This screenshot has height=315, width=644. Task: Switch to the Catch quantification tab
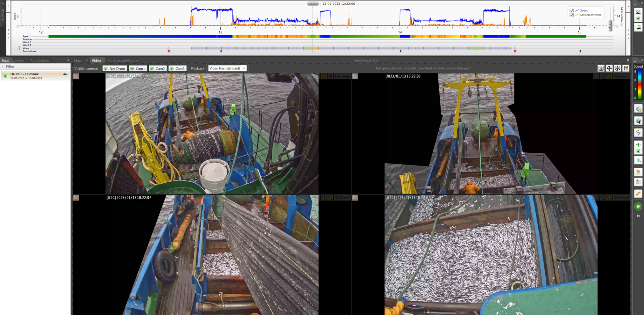click(123, 61)
